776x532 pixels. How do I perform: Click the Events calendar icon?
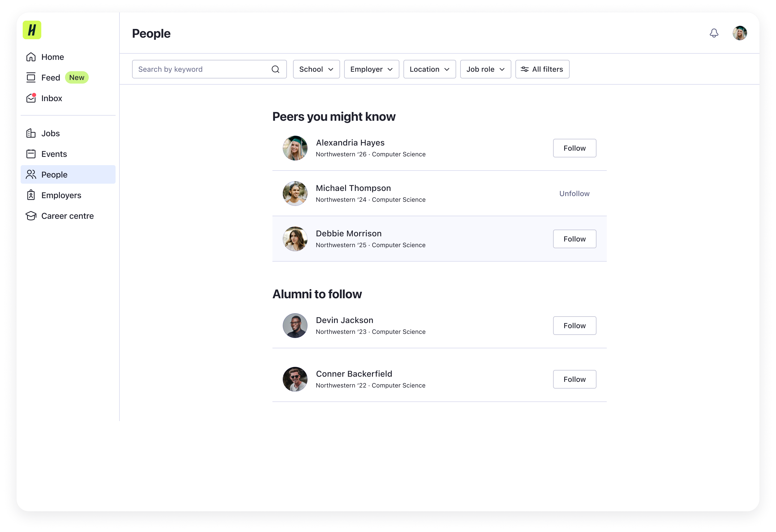tap(31, 154)
